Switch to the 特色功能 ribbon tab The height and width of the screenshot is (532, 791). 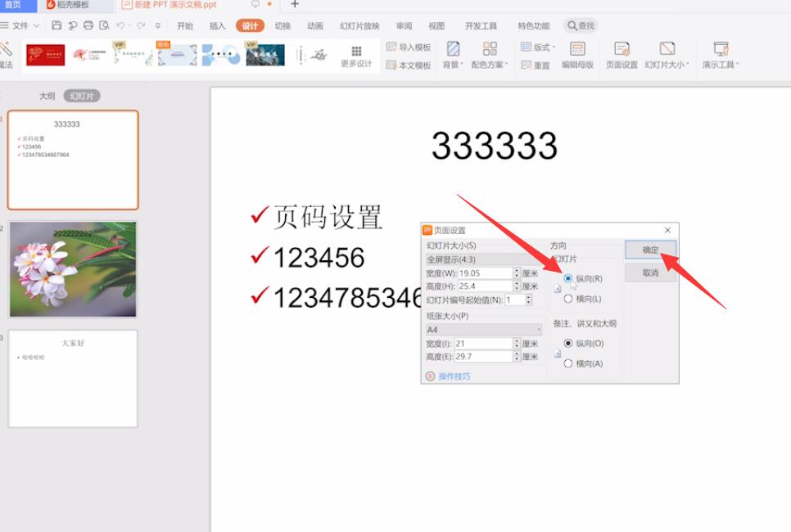pyautogui.click(x=534, y=25)
